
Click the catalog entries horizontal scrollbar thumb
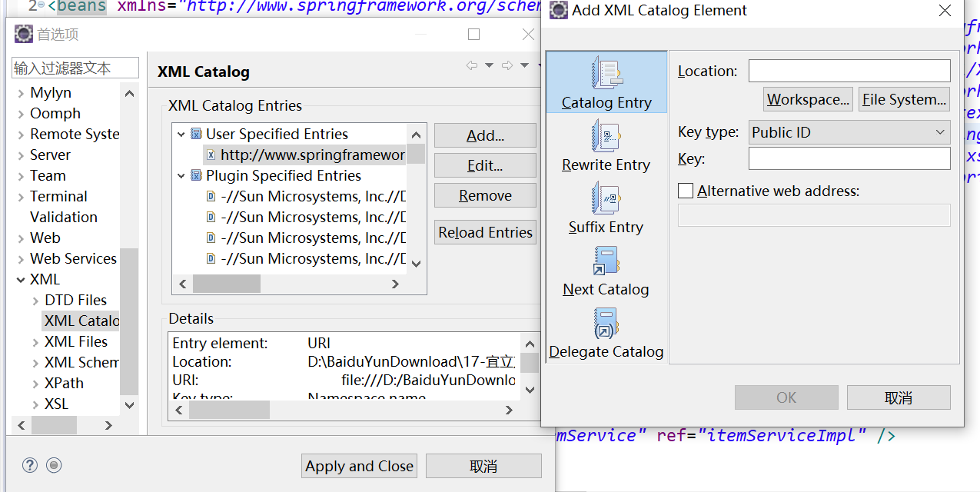[227, 284]
